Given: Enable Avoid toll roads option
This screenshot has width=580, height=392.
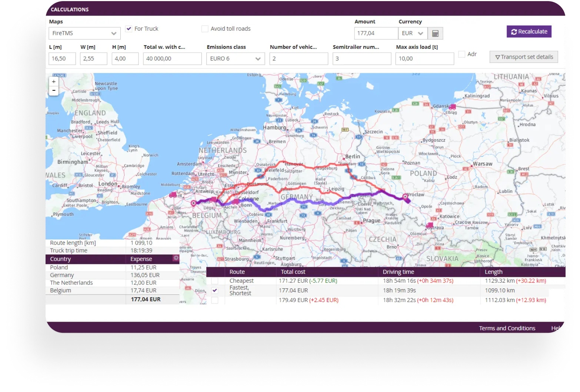Looking at the screenshot, I should (205, 29).
